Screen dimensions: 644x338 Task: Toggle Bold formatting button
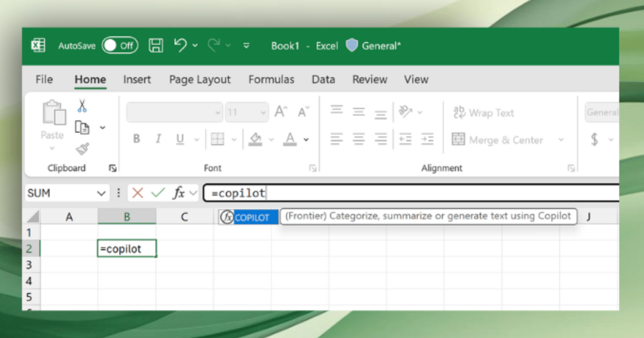coord(136,139)
